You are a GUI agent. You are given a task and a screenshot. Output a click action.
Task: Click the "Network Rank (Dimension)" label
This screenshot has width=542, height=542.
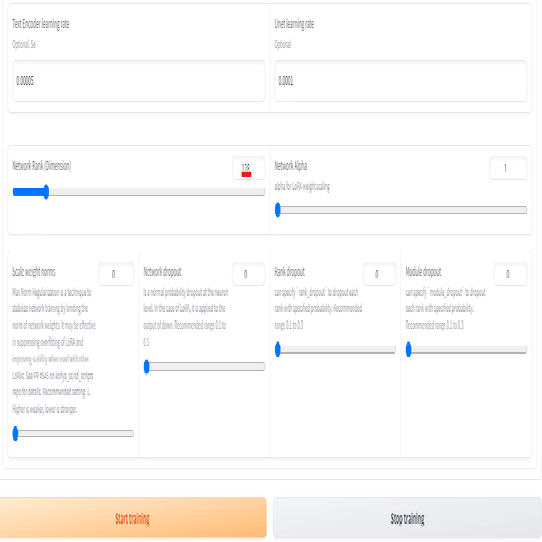(41, 166)
